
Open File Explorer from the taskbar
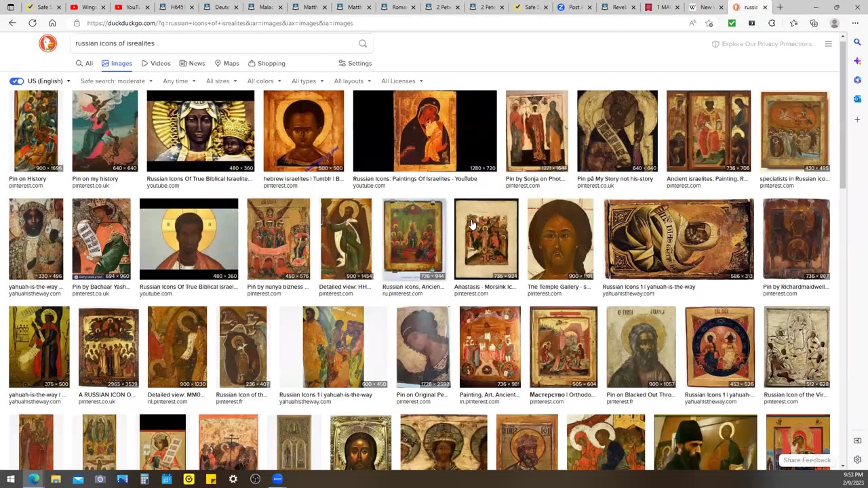(56, 479)
